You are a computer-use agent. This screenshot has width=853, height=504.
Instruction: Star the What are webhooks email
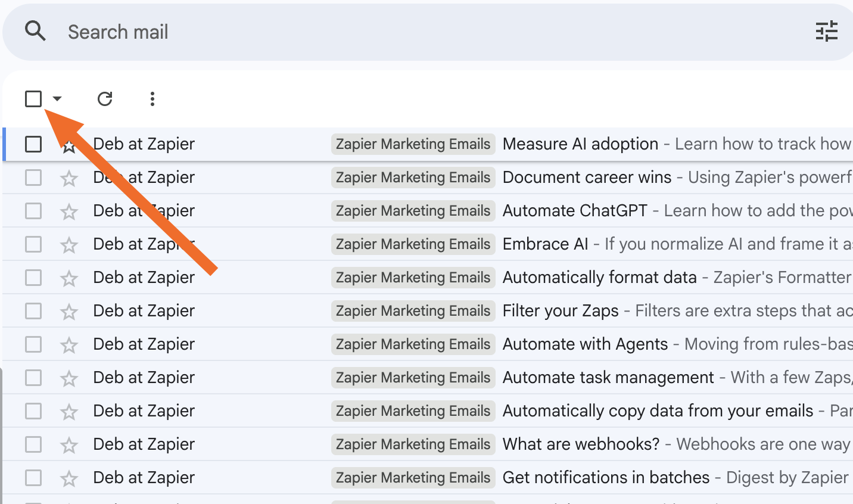coord(69,445)
